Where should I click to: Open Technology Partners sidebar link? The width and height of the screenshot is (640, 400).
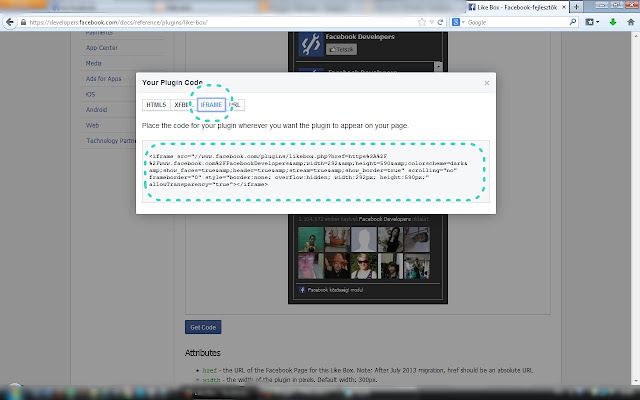point(111,141)
